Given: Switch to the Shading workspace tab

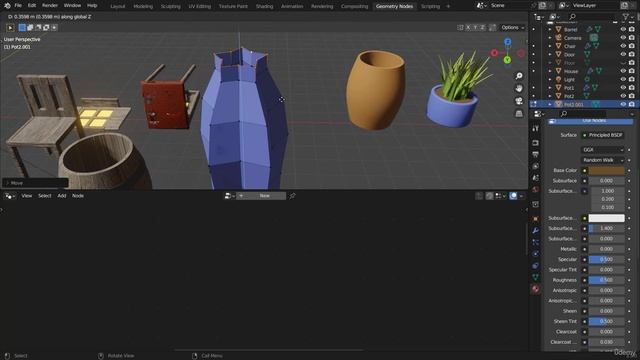Looking at the screenshot, I should 264,6.
